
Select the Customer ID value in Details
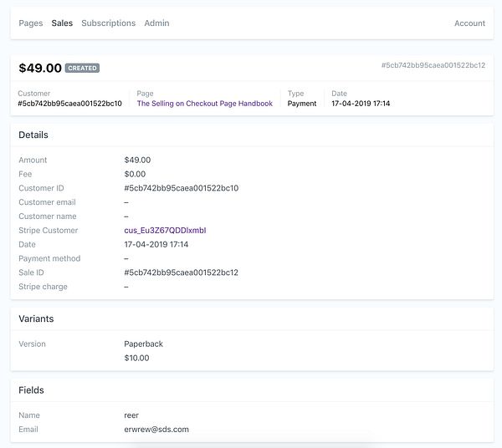click(x=182, y=188)
